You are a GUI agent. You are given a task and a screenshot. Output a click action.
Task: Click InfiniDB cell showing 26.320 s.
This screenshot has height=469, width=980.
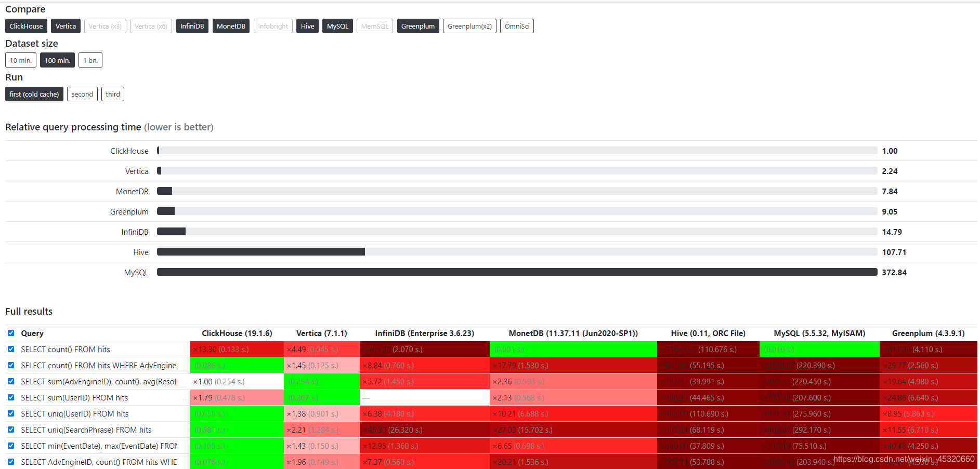(x=425, y=430)
